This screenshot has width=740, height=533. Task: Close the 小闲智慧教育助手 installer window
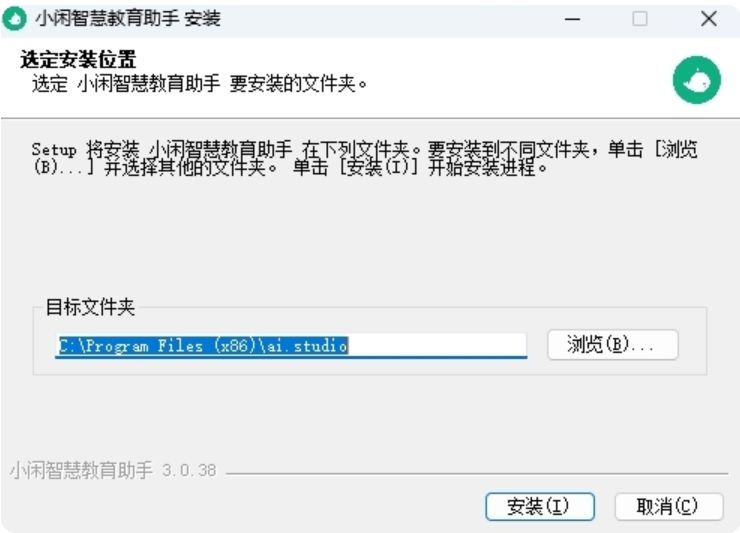708,19
